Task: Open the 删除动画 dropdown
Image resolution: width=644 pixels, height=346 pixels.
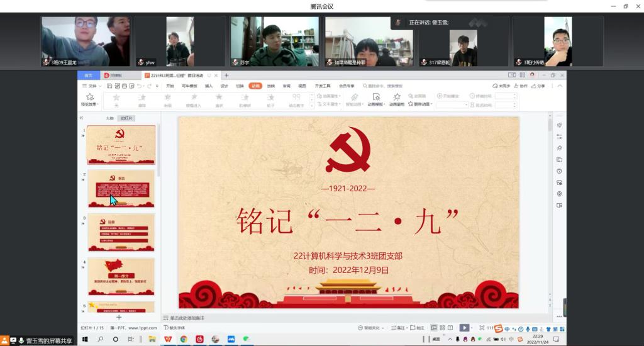Action: coord(420,104)
